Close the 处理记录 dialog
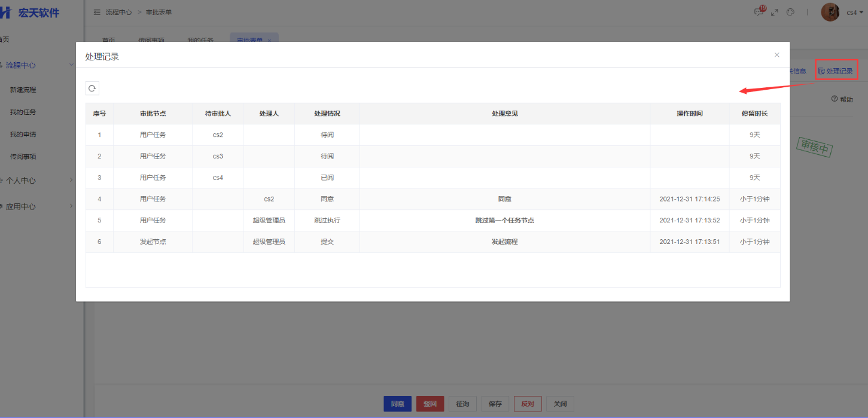This screenshot has width=868, height=418. (x=776, y=55)
